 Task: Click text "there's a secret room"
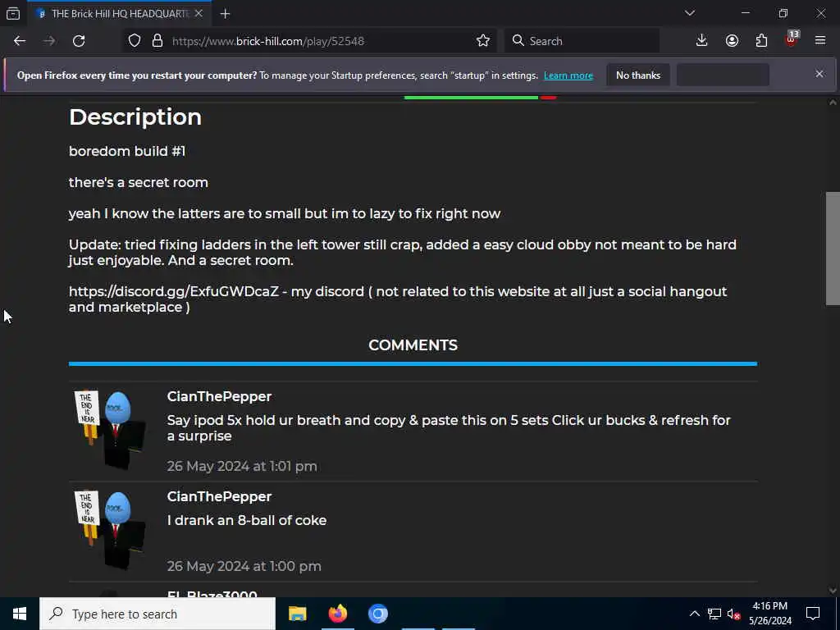tap(138, 182)
